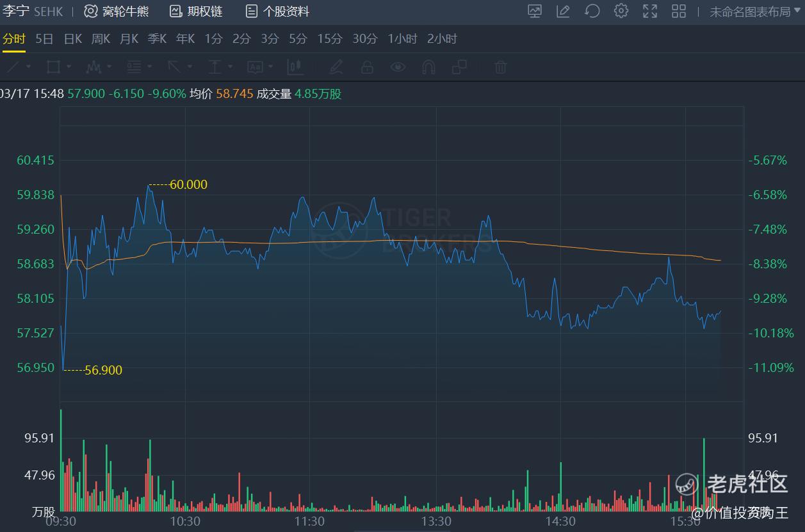
Task: Switch to the 日K tab
Action: click(x=72, y=39)
